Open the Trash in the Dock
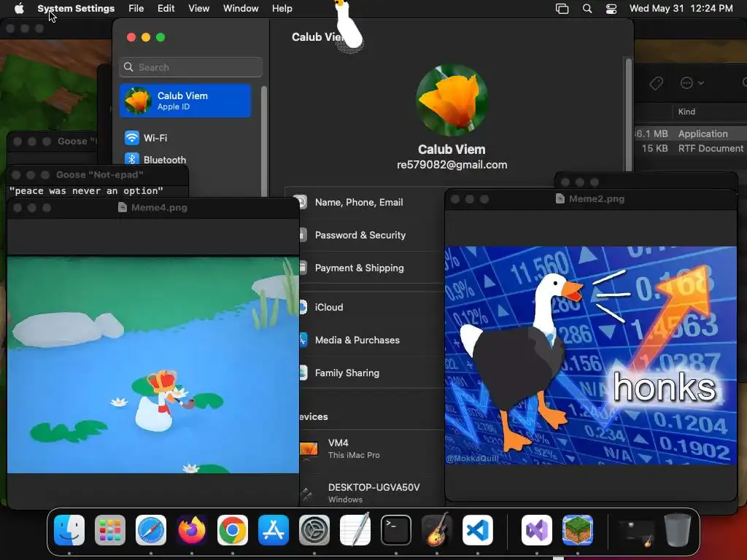This screenshot has width=747, height=560. pyautogui.click(x=678, y=530)
